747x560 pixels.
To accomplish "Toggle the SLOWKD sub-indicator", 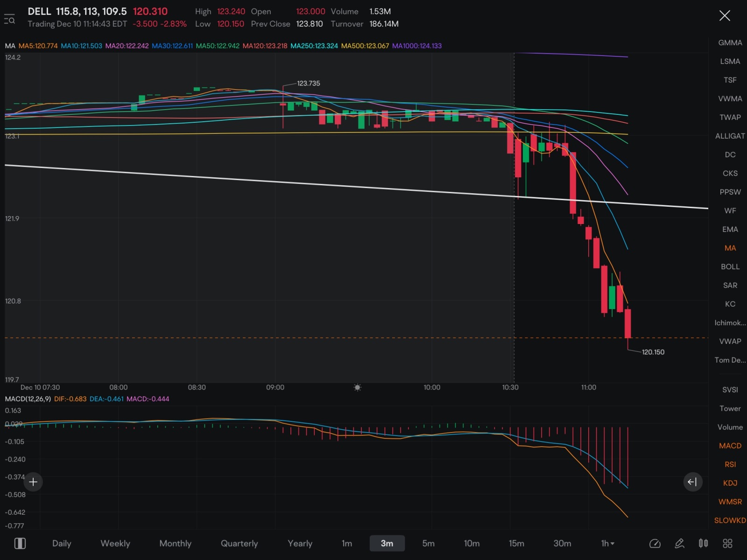I will click(x=730, y=520).
